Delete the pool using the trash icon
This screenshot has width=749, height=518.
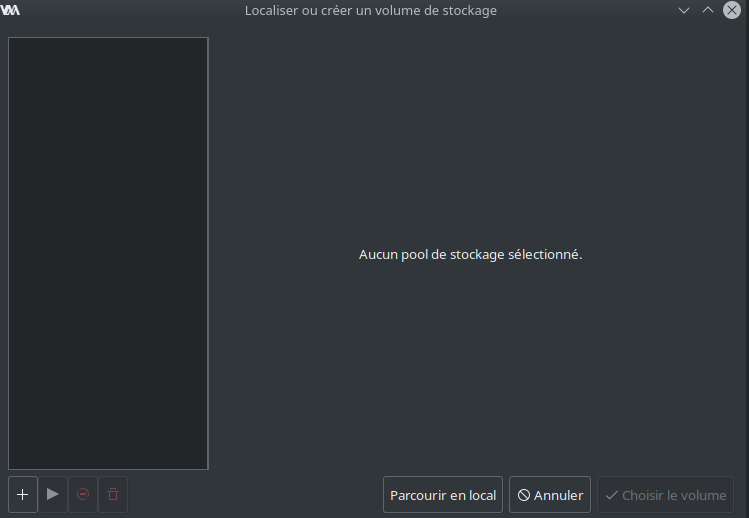(113, 495)
